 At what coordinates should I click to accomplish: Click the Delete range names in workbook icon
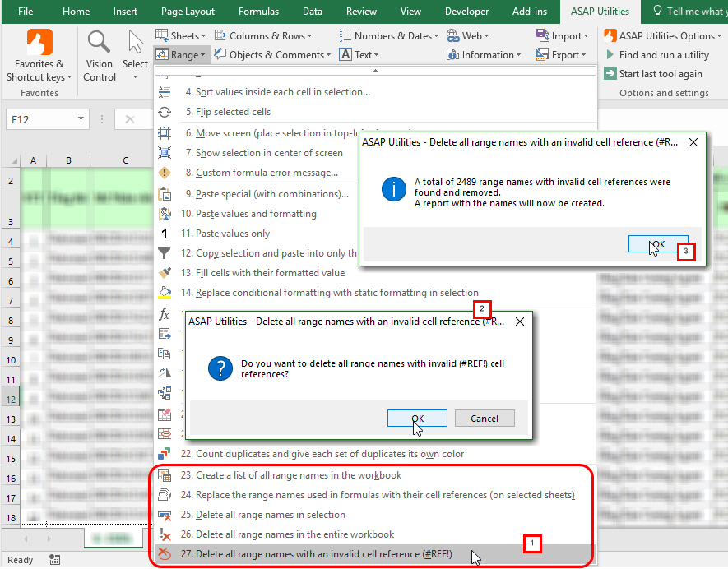165,534
